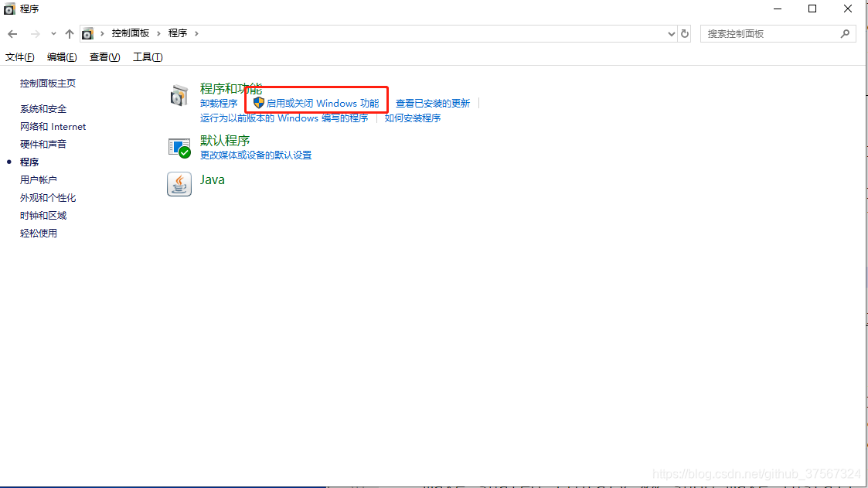Click the 默认程序 icon

click(179, 148)
